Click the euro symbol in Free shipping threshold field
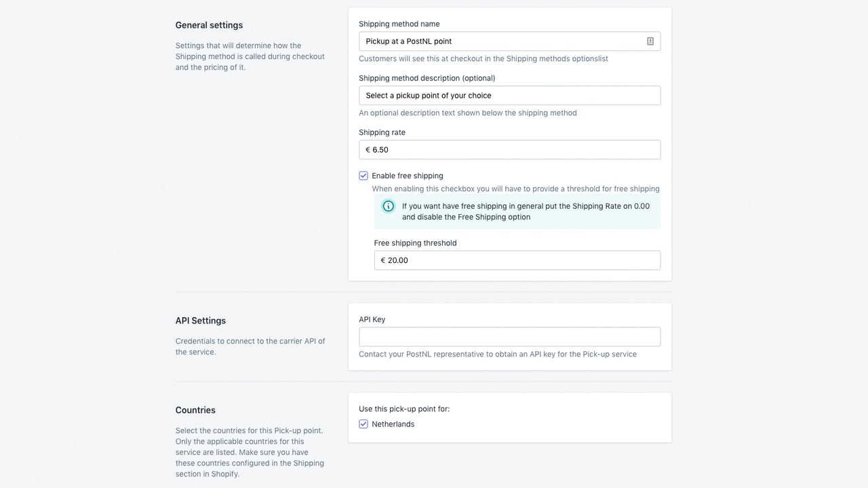 click(383, 260)
